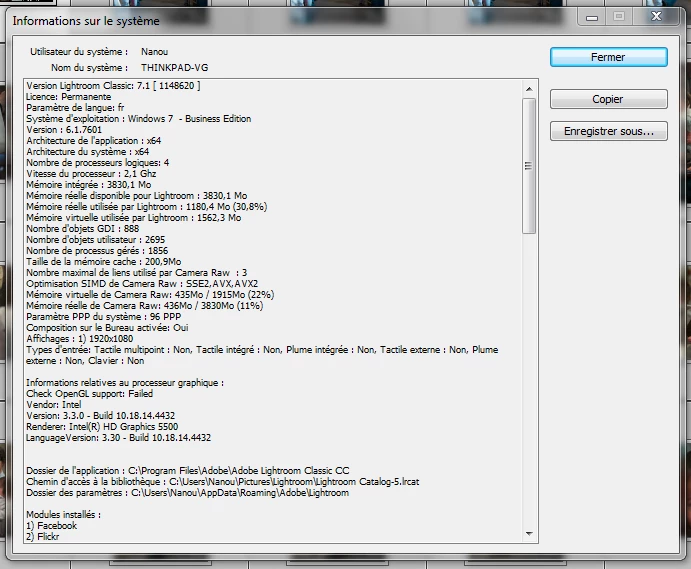
Task: Click the system name 'THINKPAD-VG'
Action: tap(175, 67)
